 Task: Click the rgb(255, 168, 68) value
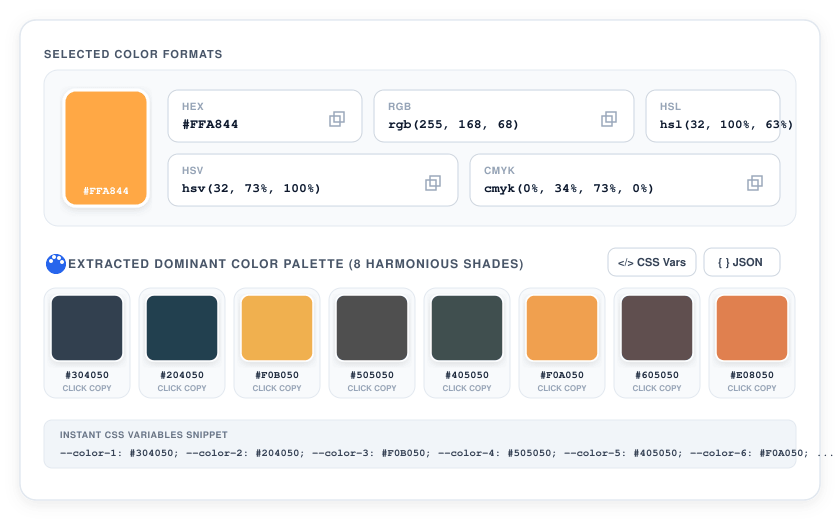pos(453,124)
